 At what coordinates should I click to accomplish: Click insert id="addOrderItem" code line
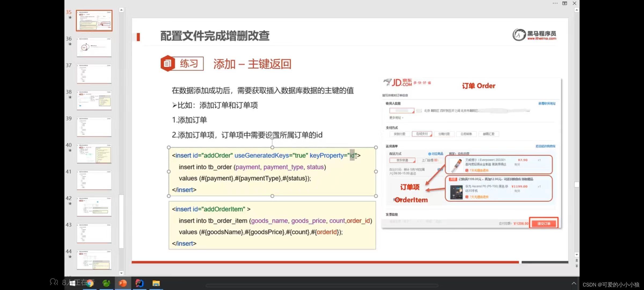click(211, 209)
